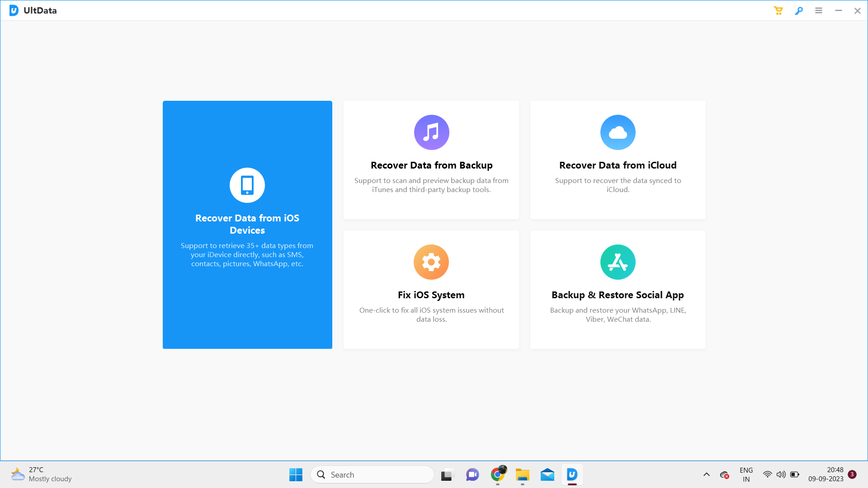Viewport: 868px width, 488px height.
Task: Open Recover Data from iCloud heading
Action: click(618, 165)
